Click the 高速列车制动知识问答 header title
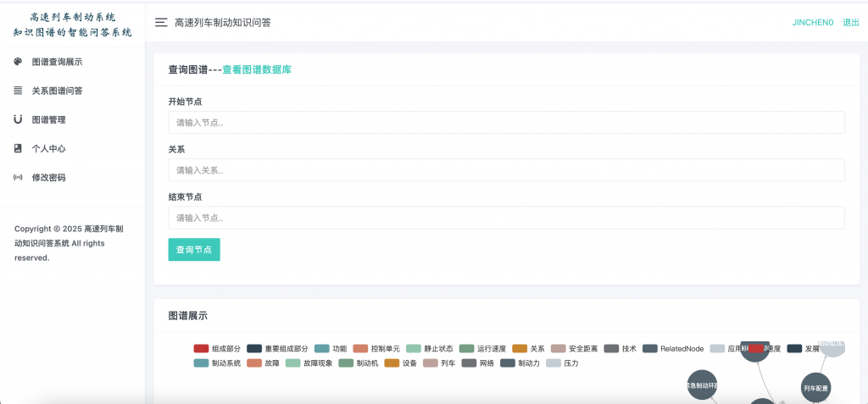The image size is (868, 404). pos(223,23)
